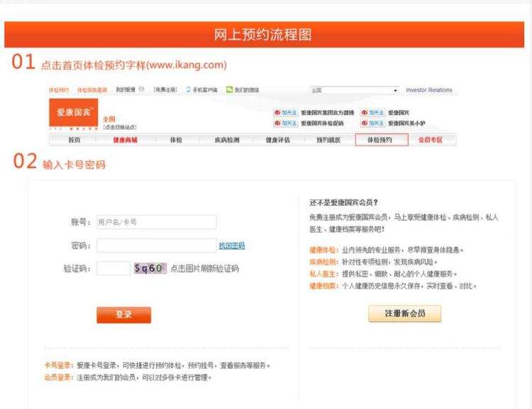
Task: Refresh the captcha image
Action: pos(150,268)
